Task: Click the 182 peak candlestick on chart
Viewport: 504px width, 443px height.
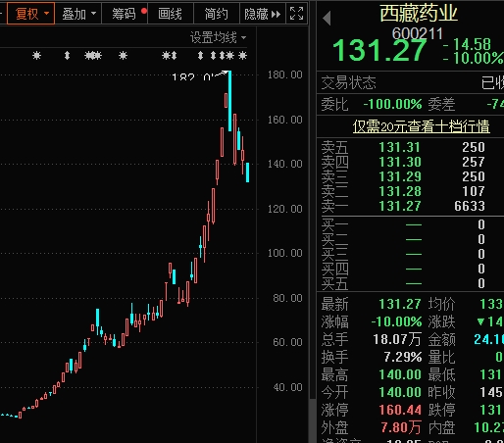Action: [230, 101]
